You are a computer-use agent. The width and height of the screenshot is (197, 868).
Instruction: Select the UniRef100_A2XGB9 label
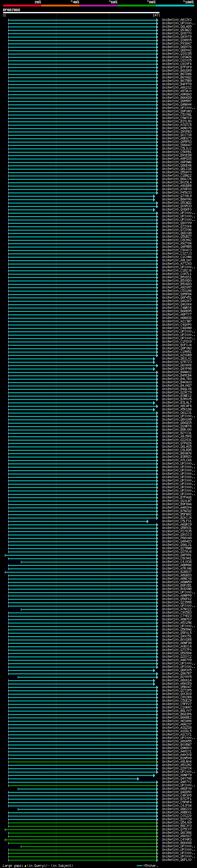point(177,355)
